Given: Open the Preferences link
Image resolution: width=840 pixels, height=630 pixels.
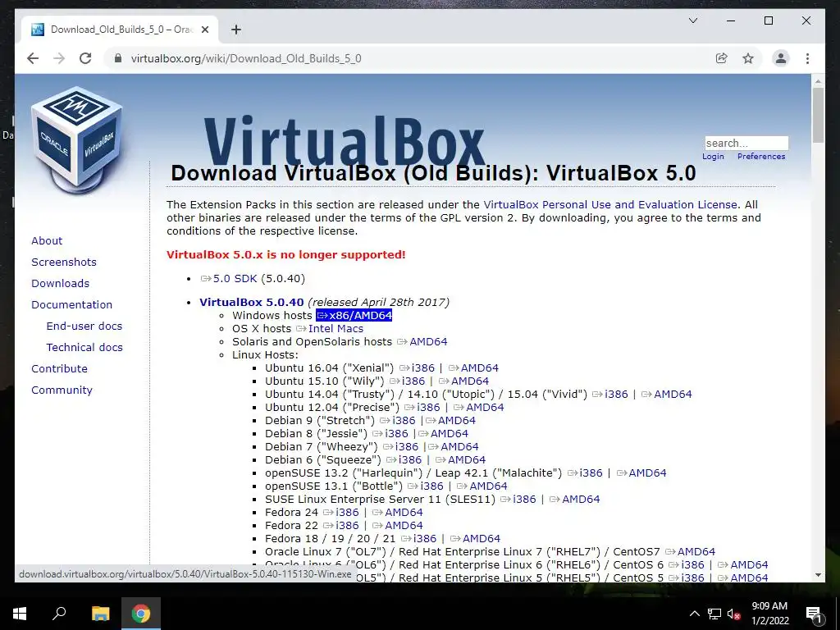Looking at the screenshot, I should click(x=761, y=157).
